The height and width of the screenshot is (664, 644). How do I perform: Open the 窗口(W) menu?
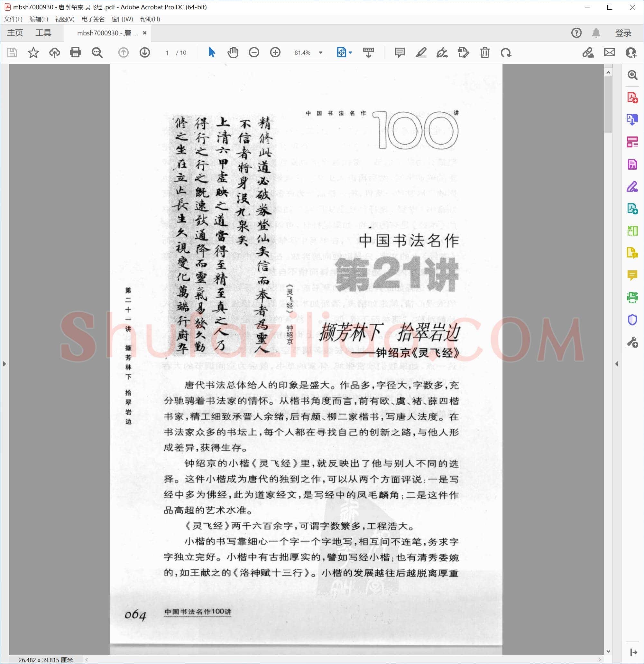point(122,19)
